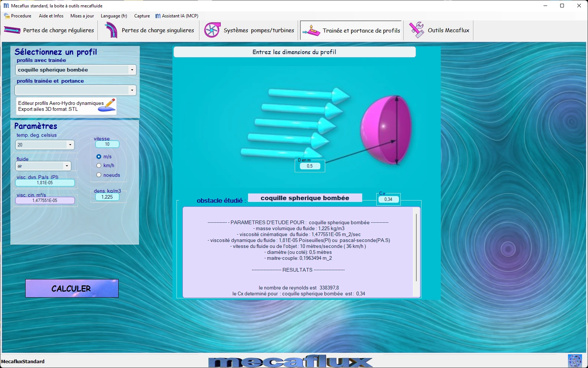The width and height of the screenshot is (588, 368).
Task: Open Editeur profils Aero-Hydro dynamiques
Action: tap(66, 106)
